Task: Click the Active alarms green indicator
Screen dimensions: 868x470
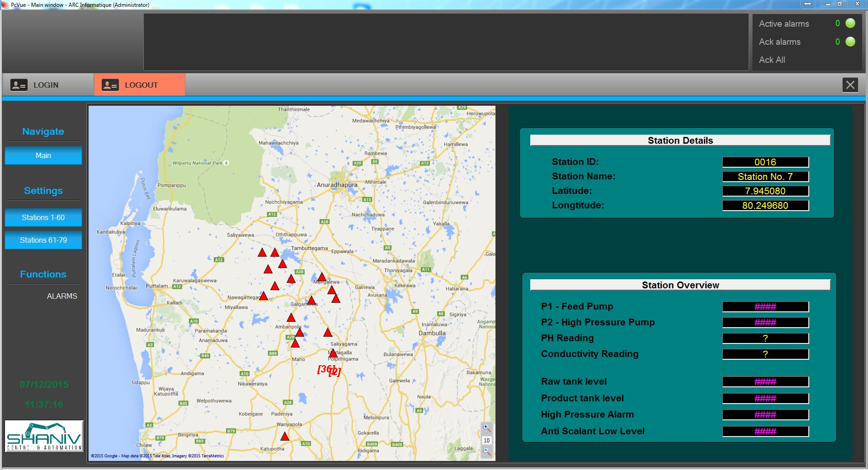Action: (849, 23)
